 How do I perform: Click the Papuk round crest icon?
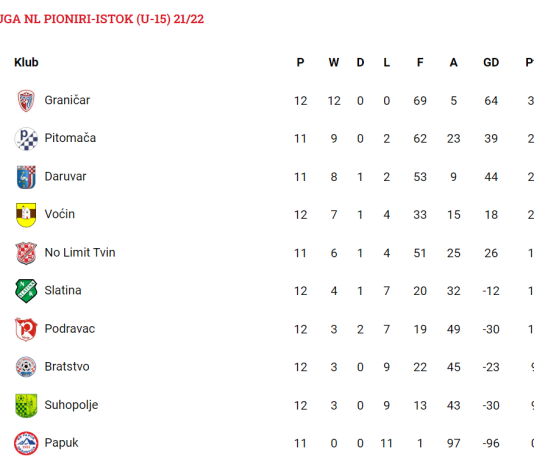click(26, 443)
